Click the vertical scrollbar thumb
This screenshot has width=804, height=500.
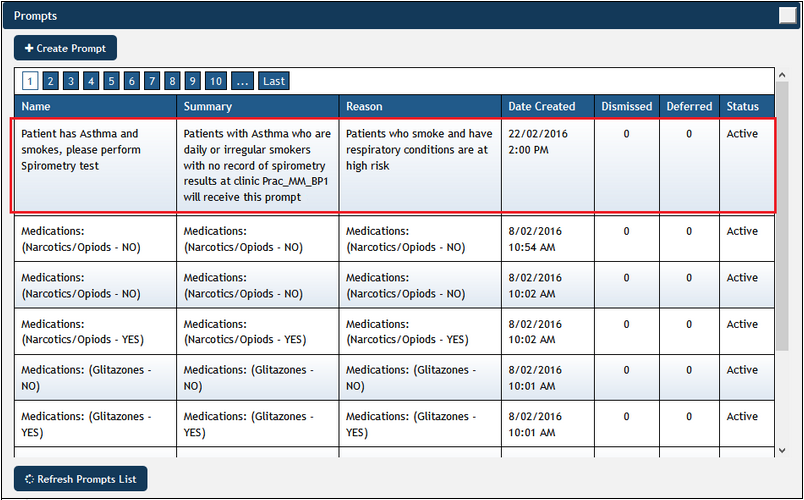[x=782, y=215]
